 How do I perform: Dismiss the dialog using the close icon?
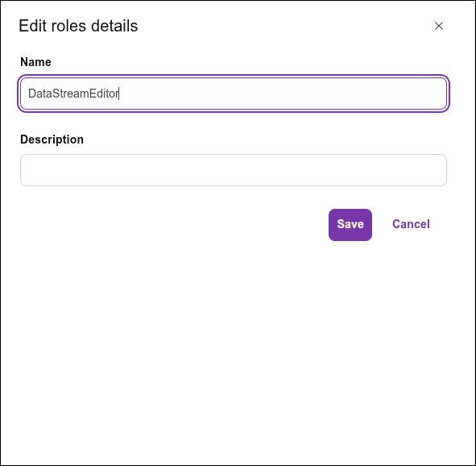[x=439, y=26]
